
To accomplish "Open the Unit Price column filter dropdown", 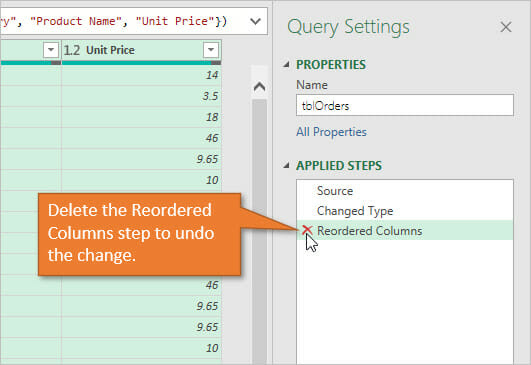I will pyautogui.click(x=211, y=50).
